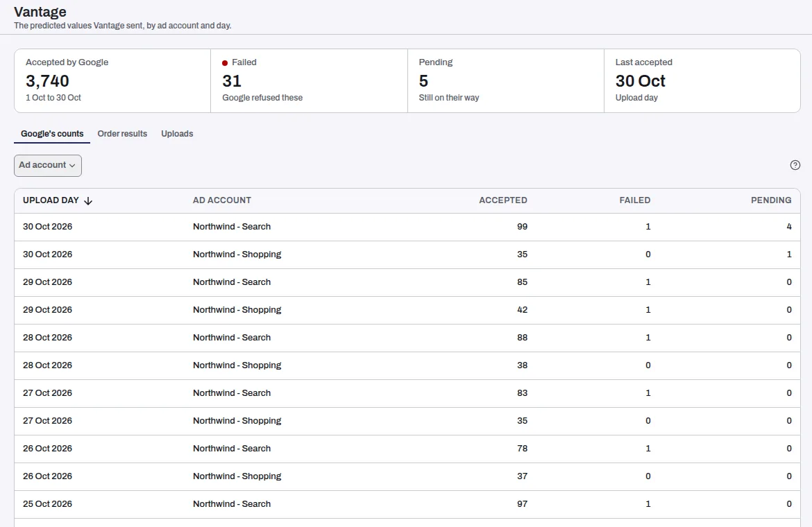
Task: Click 30 Oct 2026 in the Northwind - Search row
Action: tap(48, 227)
